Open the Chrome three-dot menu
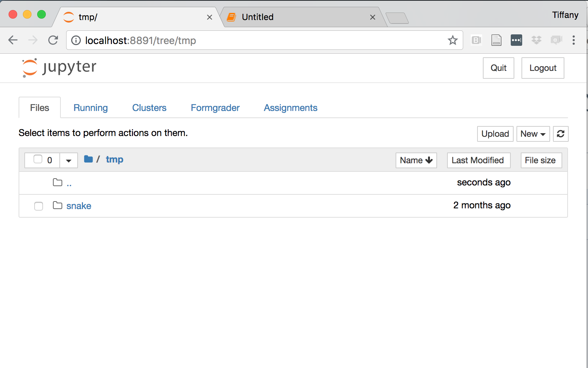 [x=573, y=40]
